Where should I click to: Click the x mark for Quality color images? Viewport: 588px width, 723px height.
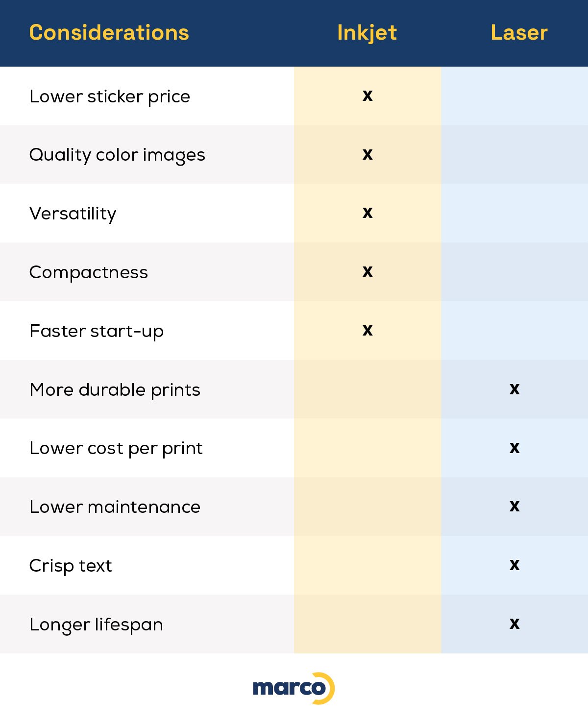tap(367, 154)
